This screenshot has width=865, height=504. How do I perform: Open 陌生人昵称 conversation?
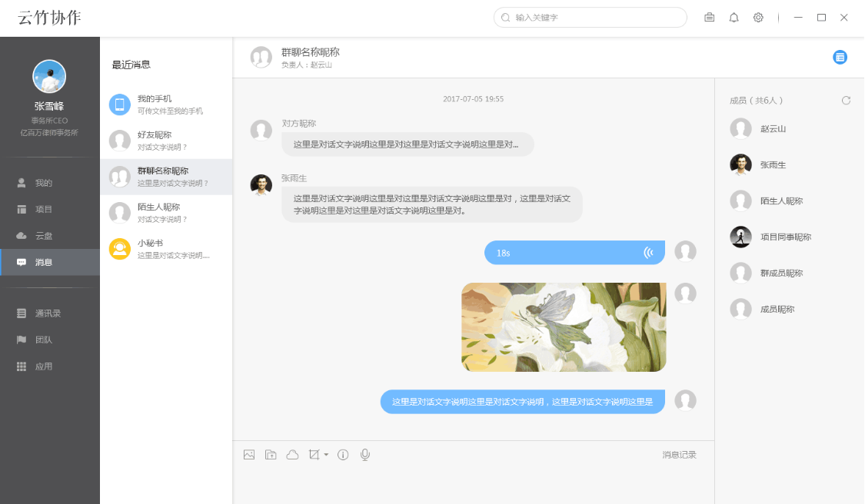166,213
